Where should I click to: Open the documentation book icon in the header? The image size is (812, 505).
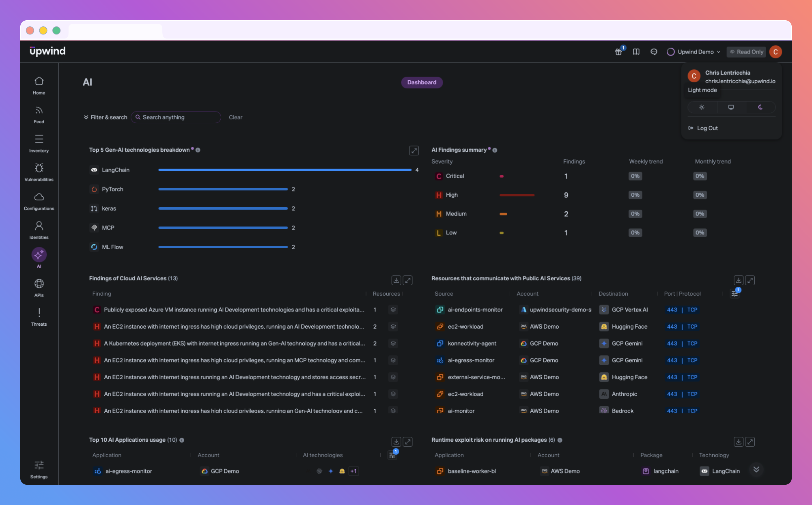(x=636, y=52)
